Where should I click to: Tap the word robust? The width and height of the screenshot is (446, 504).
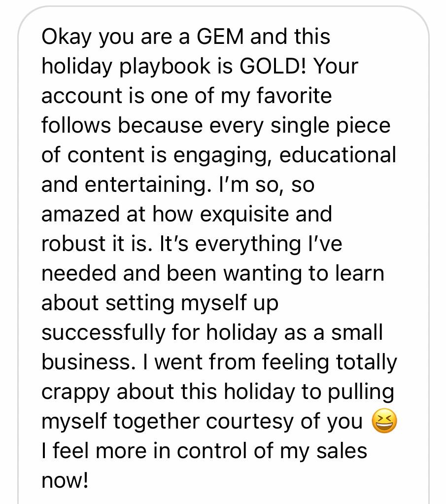[74, 243]
